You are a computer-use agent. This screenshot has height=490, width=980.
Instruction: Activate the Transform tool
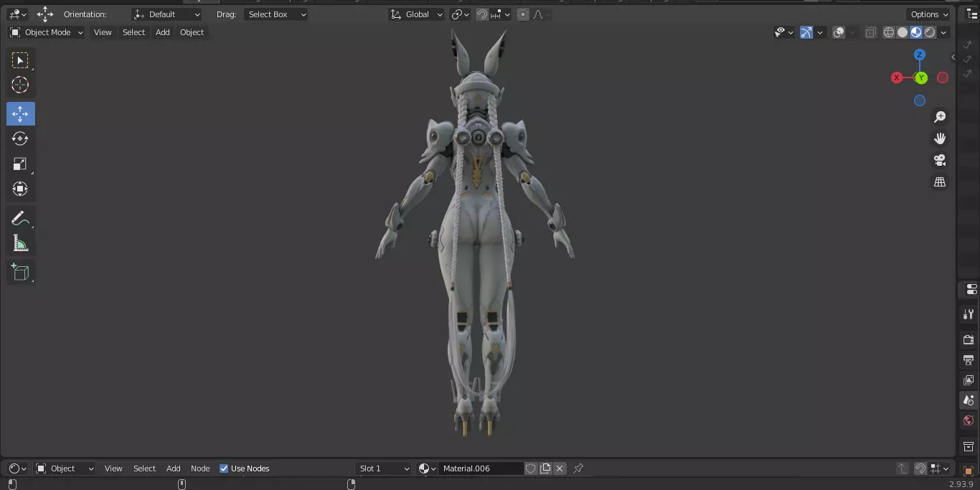click(20, 189)
